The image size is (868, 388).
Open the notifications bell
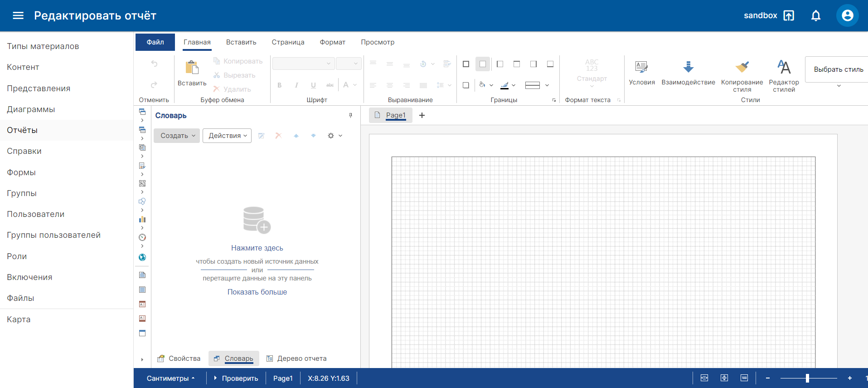tap(816, 15)
